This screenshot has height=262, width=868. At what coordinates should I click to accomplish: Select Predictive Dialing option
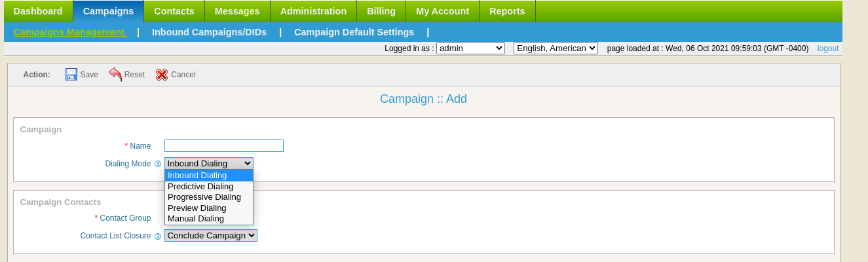(209, 186)
